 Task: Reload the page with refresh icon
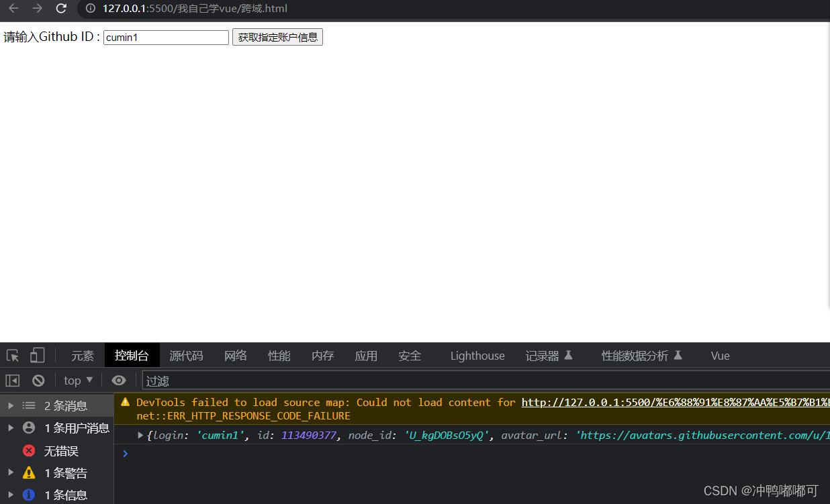point(61,9)
